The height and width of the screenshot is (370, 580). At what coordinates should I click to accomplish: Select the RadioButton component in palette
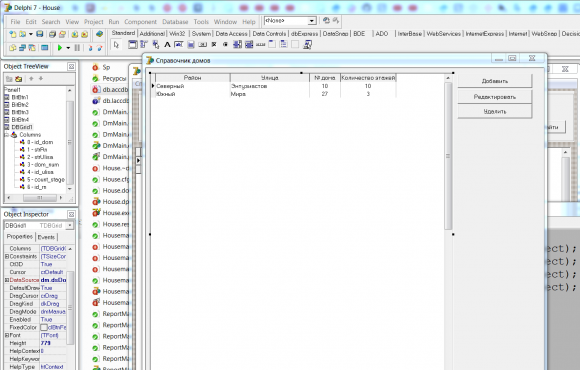tap(225, 44)
